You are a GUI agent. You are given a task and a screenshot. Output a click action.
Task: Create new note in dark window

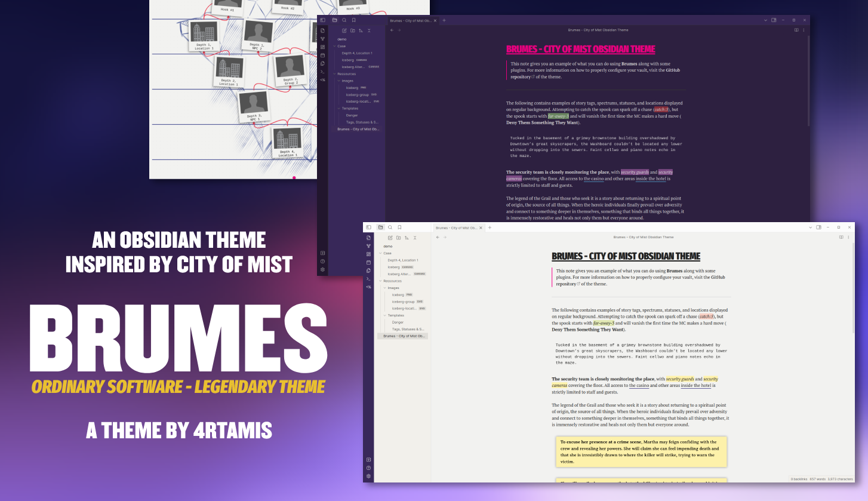344,30
